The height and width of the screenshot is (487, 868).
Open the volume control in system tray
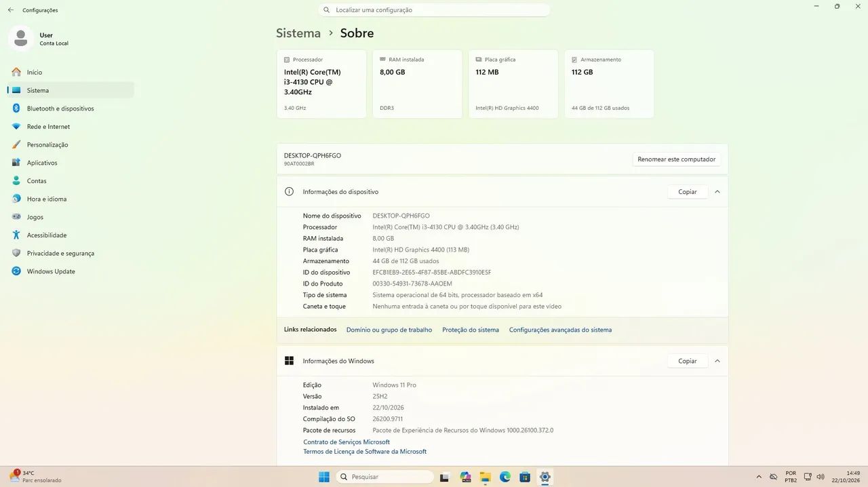pos(821,477)
